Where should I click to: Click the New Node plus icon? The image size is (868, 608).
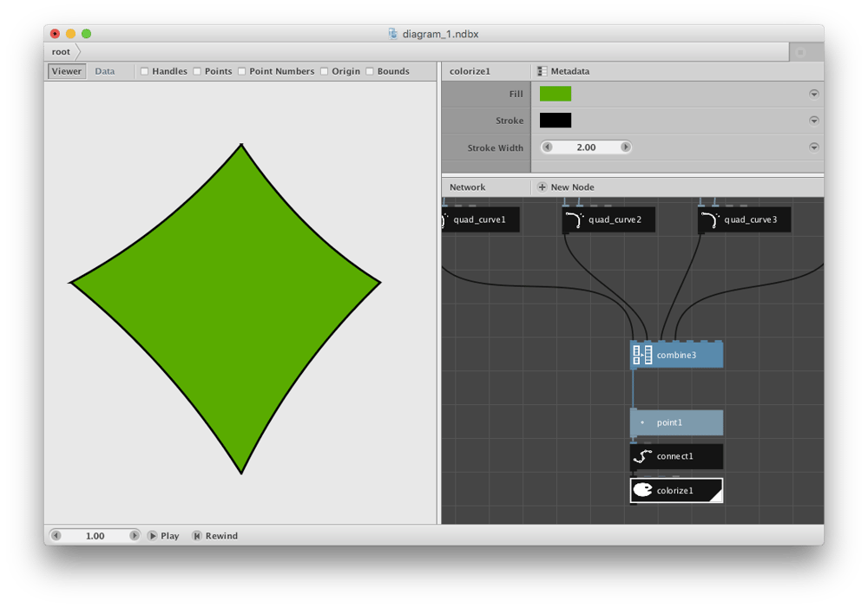542,187
